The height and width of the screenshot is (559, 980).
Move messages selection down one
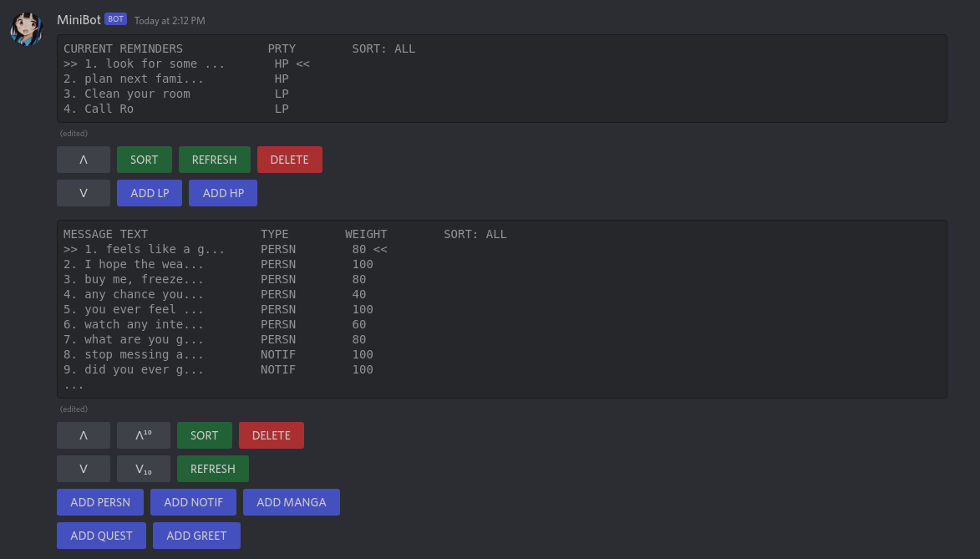tap(84, 469)
